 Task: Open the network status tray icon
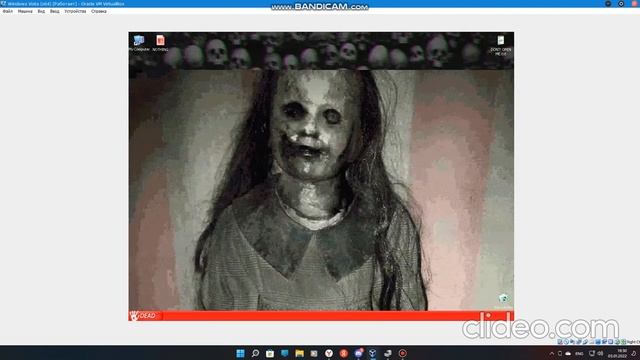pyautogui.click(x=592, y=353)
